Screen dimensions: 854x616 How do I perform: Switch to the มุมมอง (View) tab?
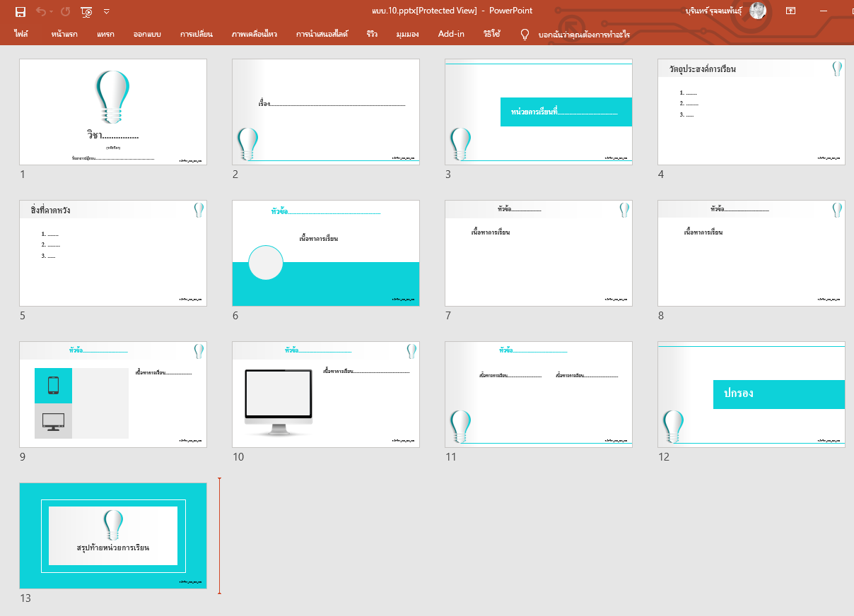pyautogui.click(x=407, y=34)
